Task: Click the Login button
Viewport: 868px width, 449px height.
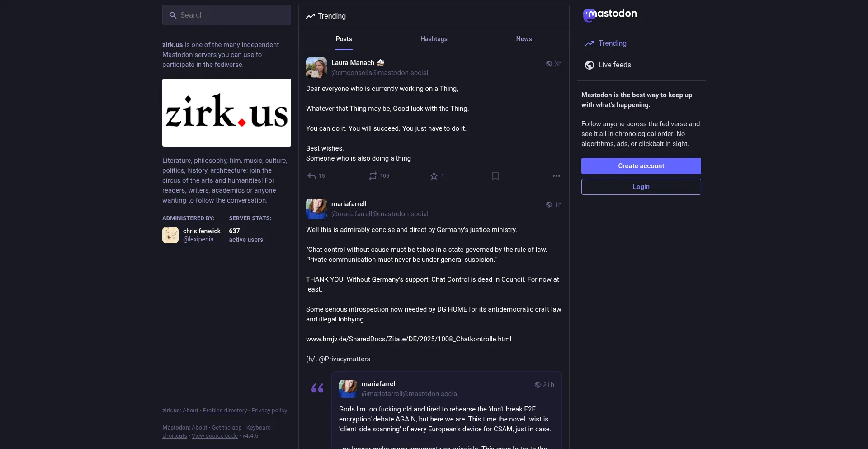Action: [641, 187]
